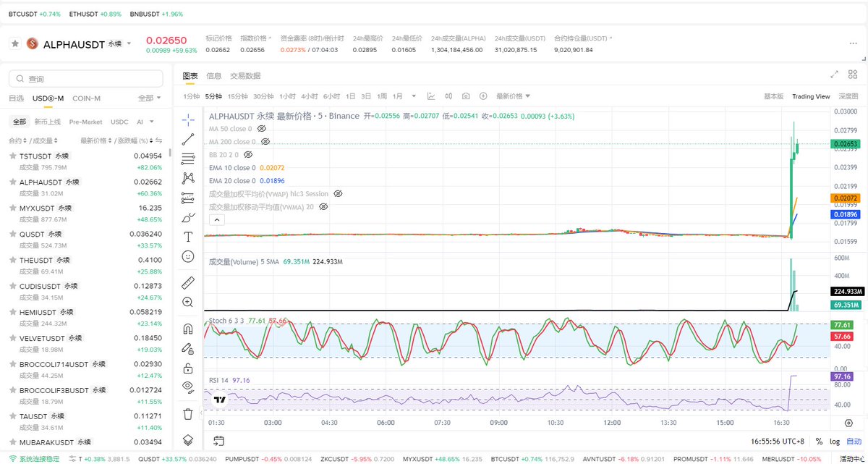Select the 15分钟 timeframe
Screen dimensions: 868x464
pos(237,96)
